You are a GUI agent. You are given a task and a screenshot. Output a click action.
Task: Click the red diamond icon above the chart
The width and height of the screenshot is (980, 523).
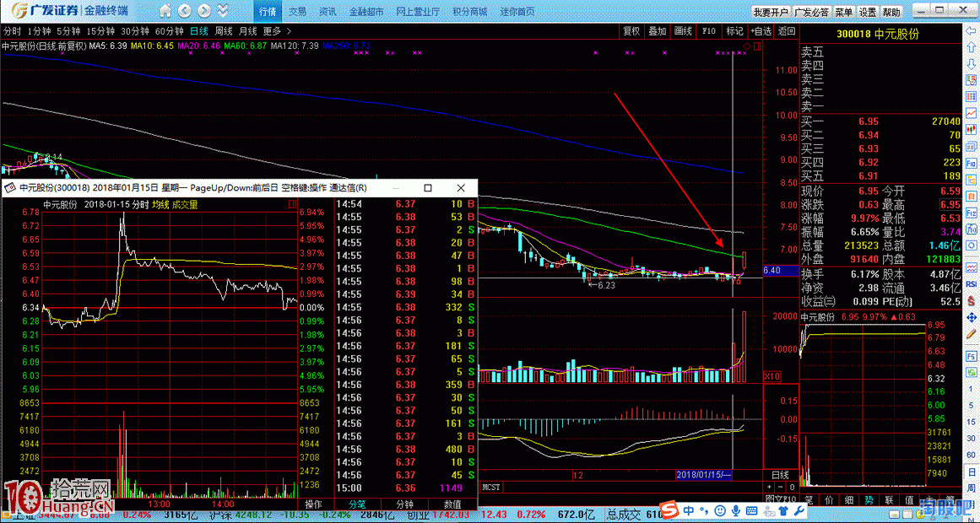(x=747, y=47)
